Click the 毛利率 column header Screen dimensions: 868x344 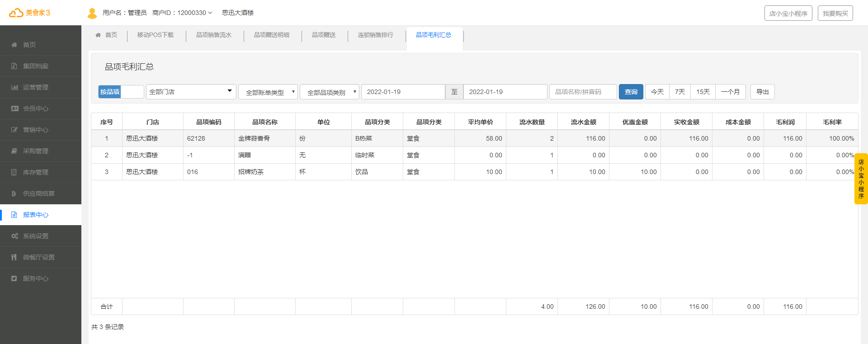[x=832, y=122]
